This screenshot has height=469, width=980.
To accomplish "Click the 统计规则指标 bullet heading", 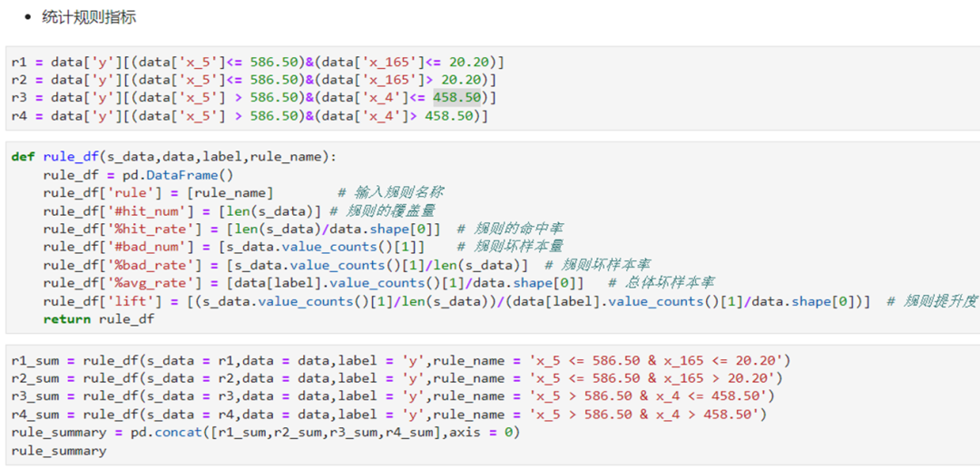I will (x=89, y=17).
